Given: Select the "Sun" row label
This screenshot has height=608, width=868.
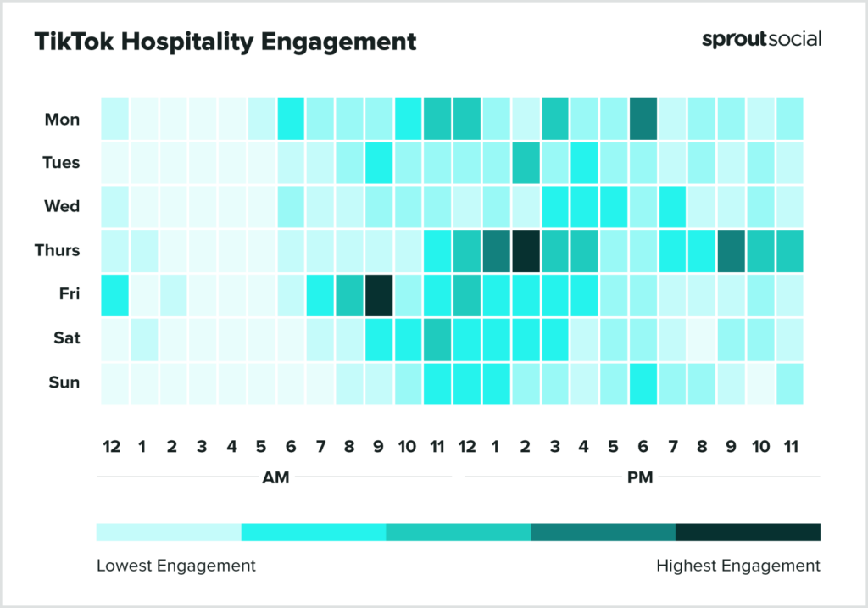Looking at the screenshot, I should (64, 383).
